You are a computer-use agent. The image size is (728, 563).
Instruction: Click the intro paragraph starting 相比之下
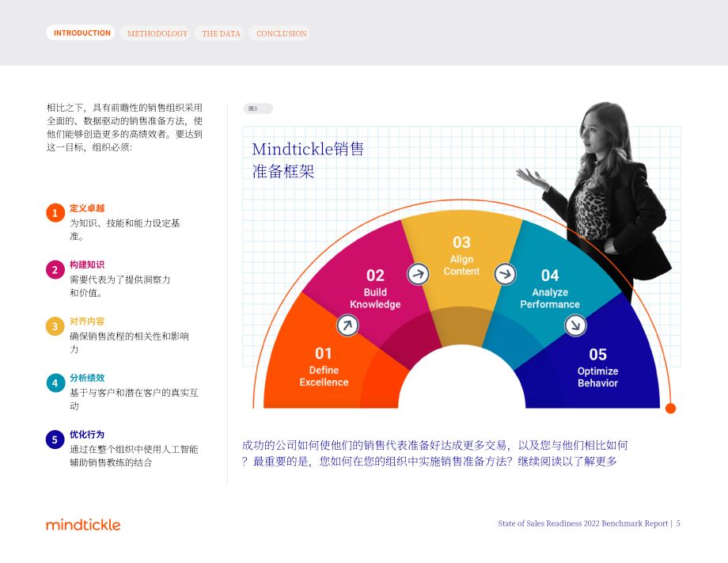(124, 127)
